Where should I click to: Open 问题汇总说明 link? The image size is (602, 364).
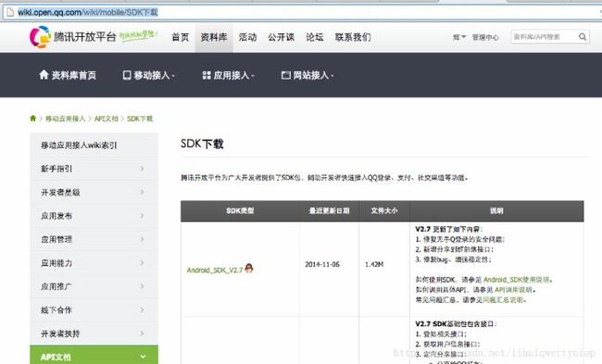click(x=503, y=299)
